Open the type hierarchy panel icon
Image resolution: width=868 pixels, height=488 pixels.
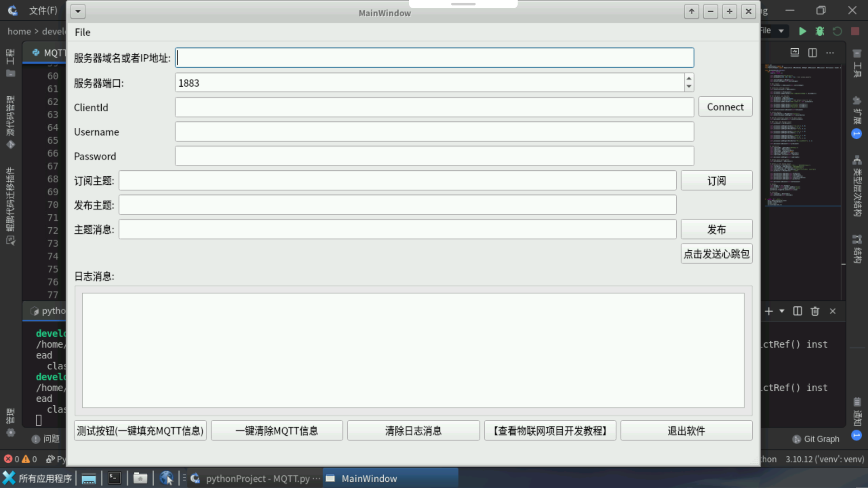pos(857,160)
